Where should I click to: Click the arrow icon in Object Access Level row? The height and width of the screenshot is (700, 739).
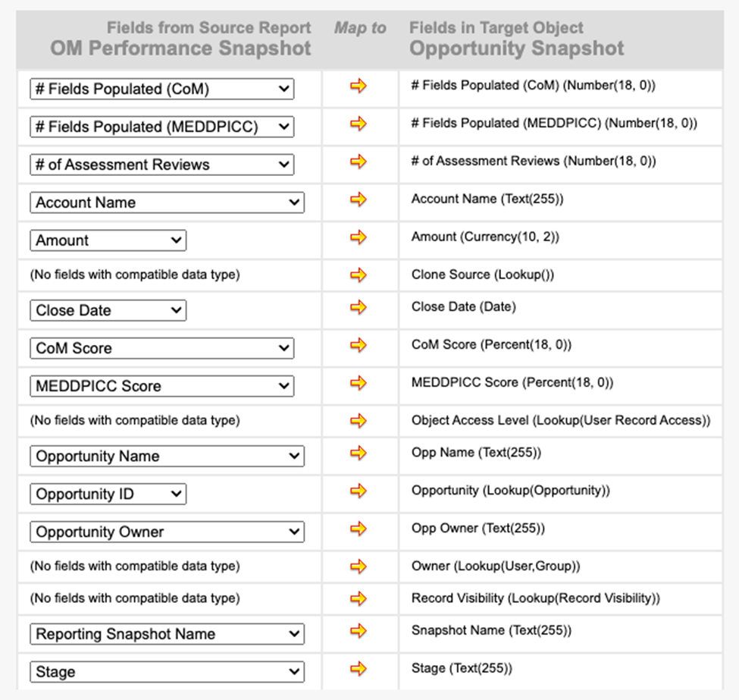359,420
